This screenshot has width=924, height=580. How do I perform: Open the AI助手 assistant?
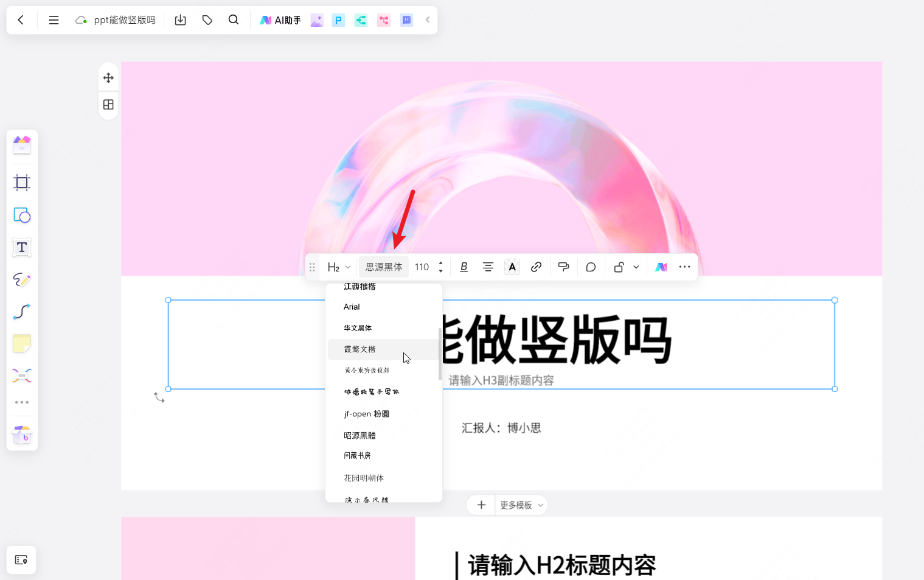point(280,20)
